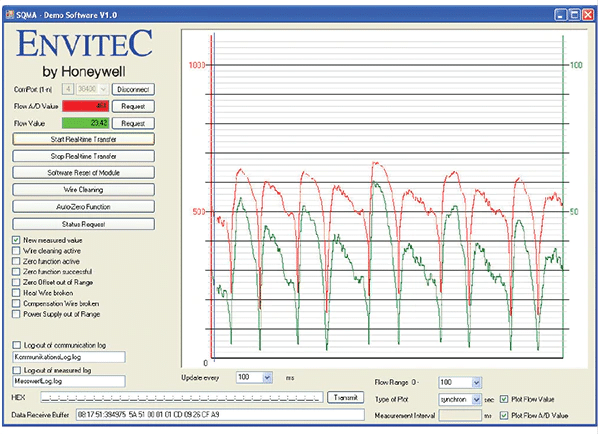Close the SQMA Demo Software window

pyautogui.click(x=588, y=14)
